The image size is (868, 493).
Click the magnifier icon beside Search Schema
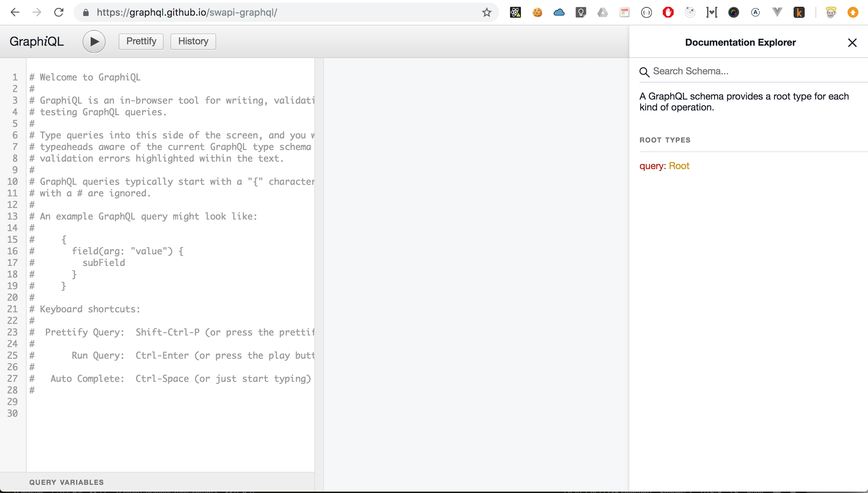click(x=644, y=72)
